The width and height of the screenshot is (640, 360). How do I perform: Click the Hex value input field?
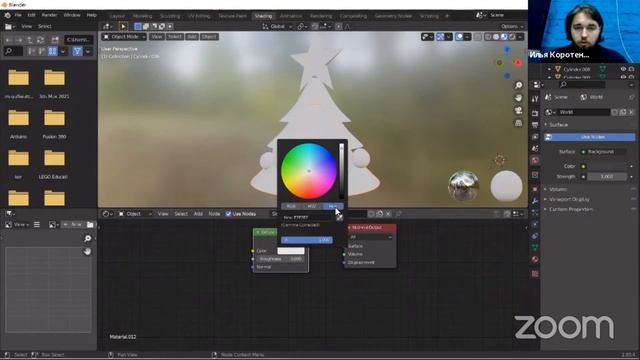[307, 218]
